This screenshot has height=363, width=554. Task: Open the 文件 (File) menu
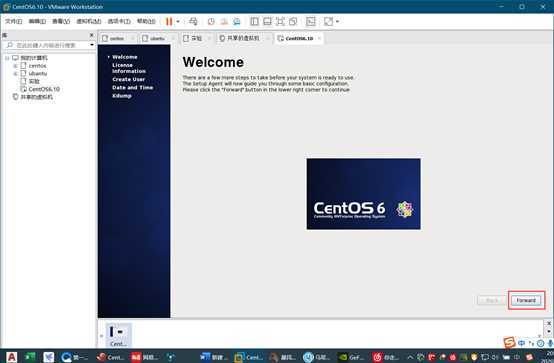[x=13, y=22]
